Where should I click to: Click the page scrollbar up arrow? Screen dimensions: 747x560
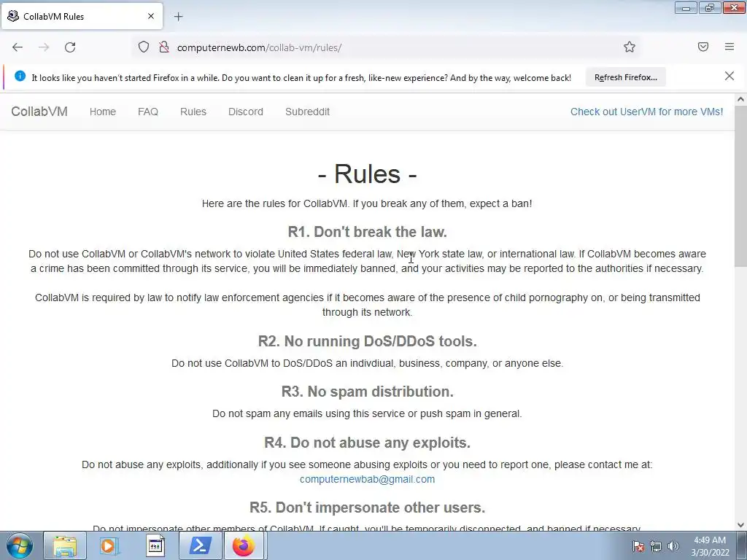coord(741,99)
